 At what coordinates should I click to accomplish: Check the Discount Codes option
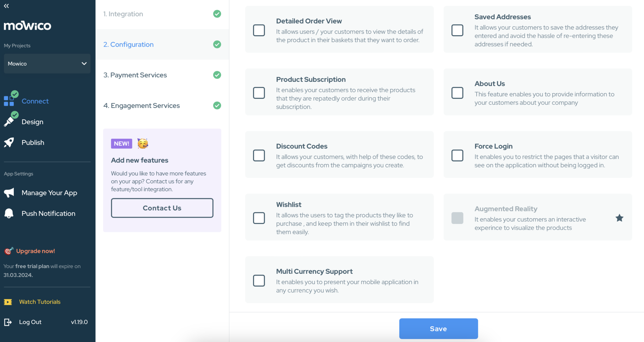tap(259, 155)
